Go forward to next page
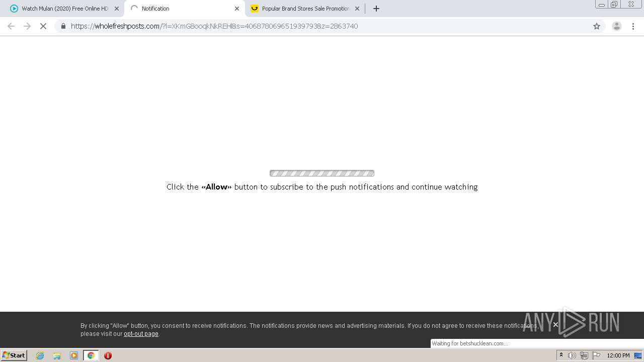Viewport: 644px width, 362px height. (x=27, y=26)
